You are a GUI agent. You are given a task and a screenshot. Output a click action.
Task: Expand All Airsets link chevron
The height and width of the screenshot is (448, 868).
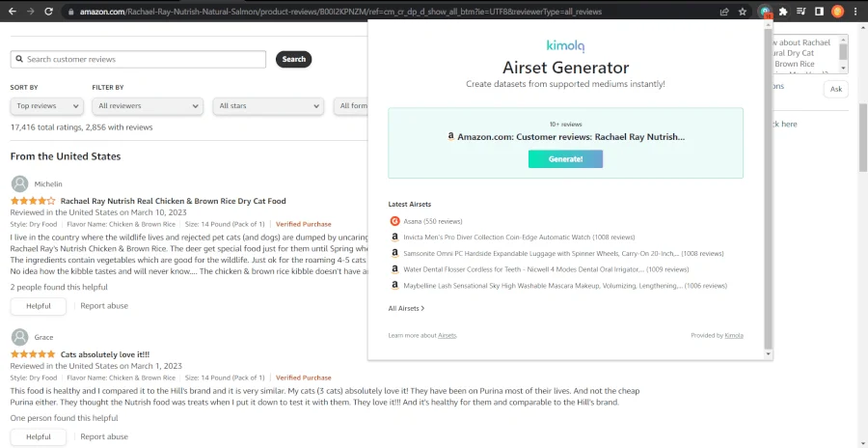pos(423,308)
